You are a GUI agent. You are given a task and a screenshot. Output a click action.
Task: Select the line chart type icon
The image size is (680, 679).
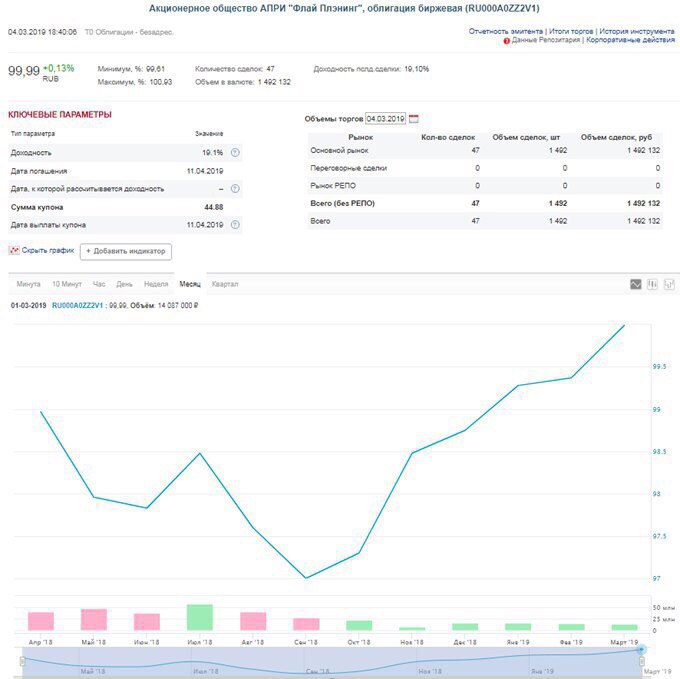pyautogui.click(x=635, y=284)
